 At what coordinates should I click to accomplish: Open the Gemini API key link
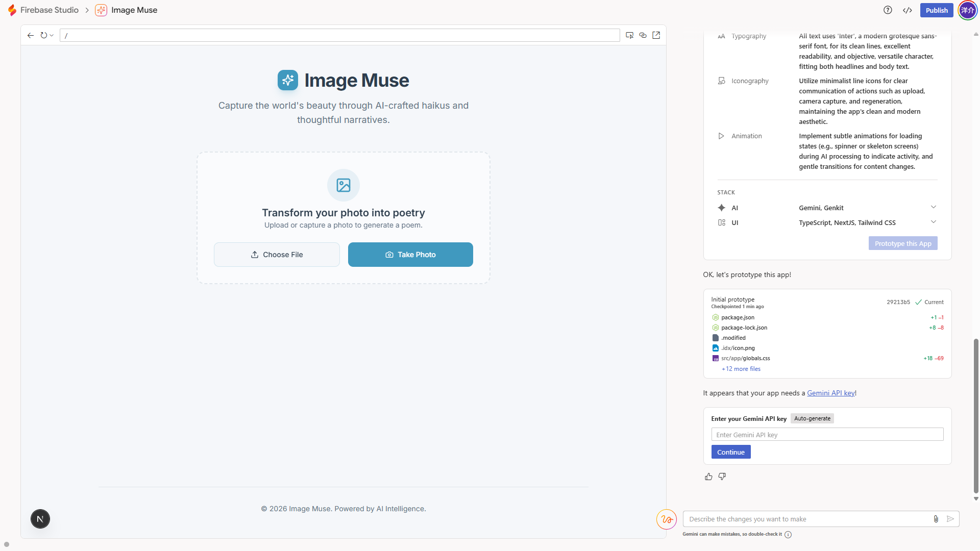(830, 393)
